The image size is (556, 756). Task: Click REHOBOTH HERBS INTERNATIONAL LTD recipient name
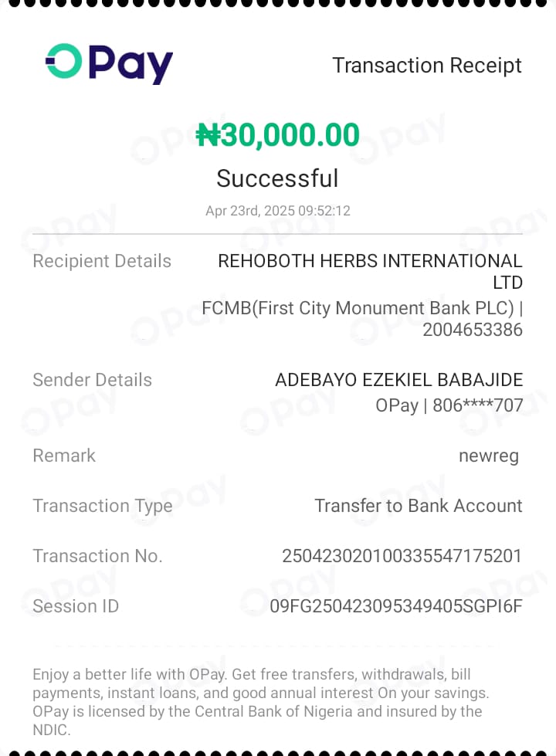point(370,272)
